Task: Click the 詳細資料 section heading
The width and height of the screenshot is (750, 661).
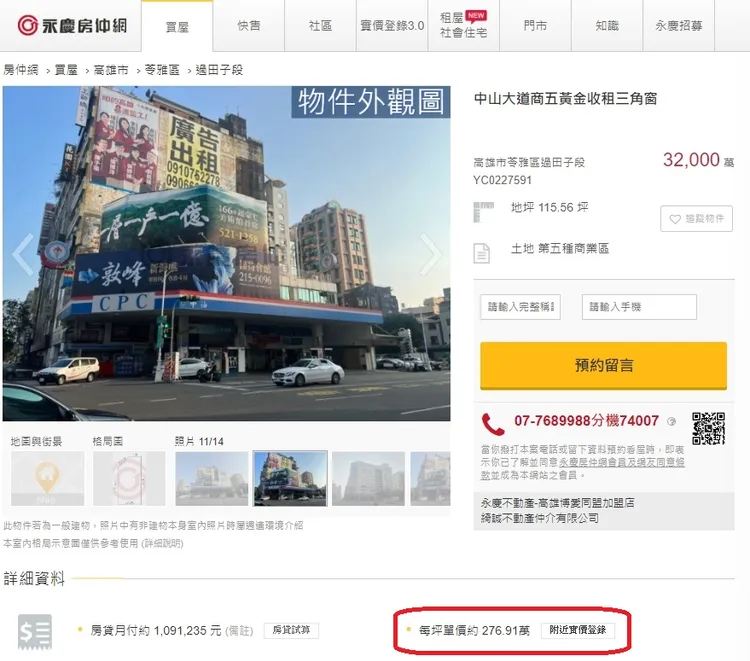Action: (34, 579)
